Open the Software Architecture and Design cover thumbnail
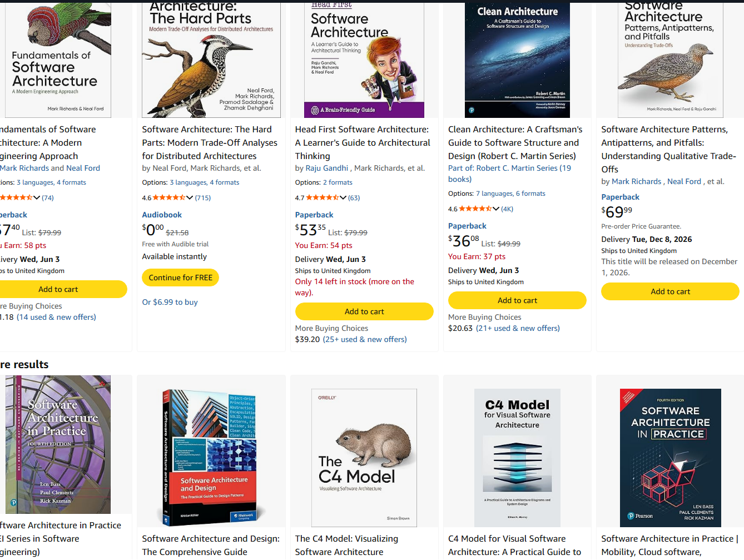 coord(211,458)
